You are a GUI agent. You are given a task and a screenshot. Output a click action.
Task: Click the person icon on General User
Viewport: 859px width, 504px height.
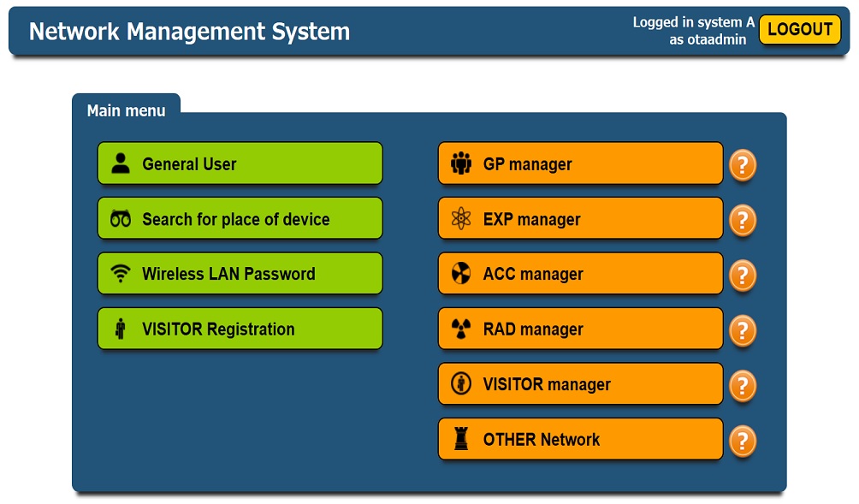(121, 163)
